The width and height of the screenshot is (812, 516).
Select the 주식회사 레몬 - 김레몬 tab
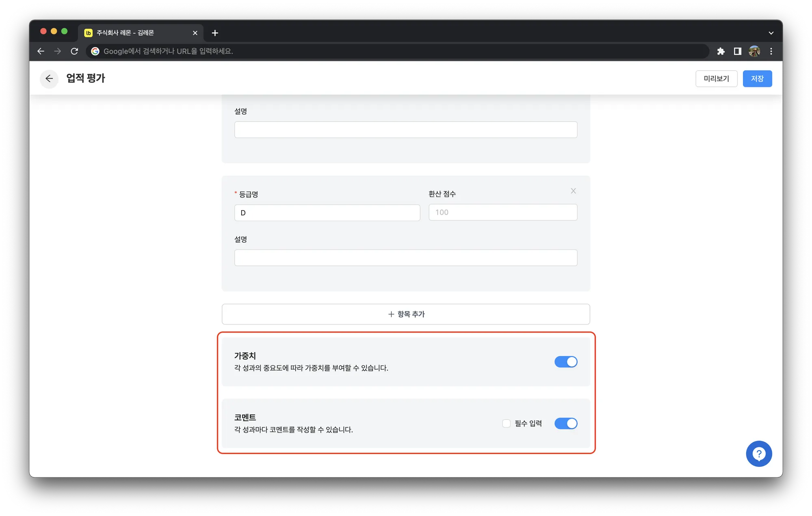point(140,33)
